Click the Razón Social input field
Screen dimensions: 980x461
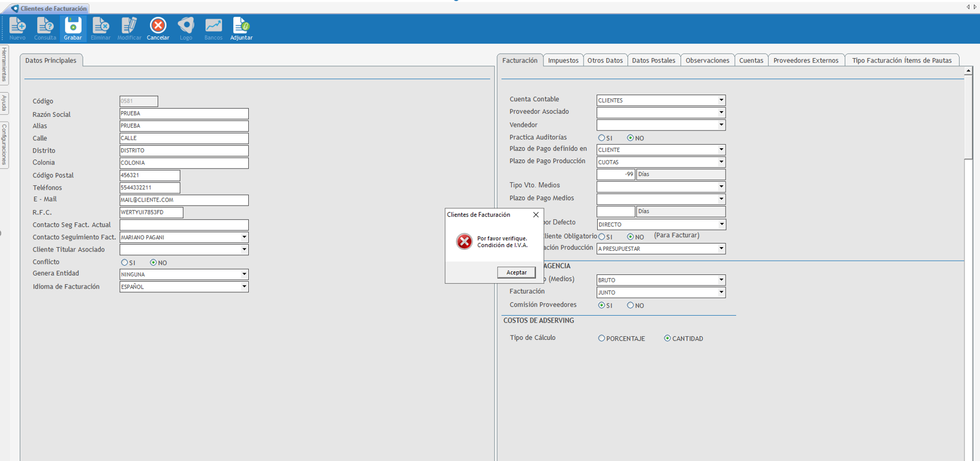(x=184, y=114)
